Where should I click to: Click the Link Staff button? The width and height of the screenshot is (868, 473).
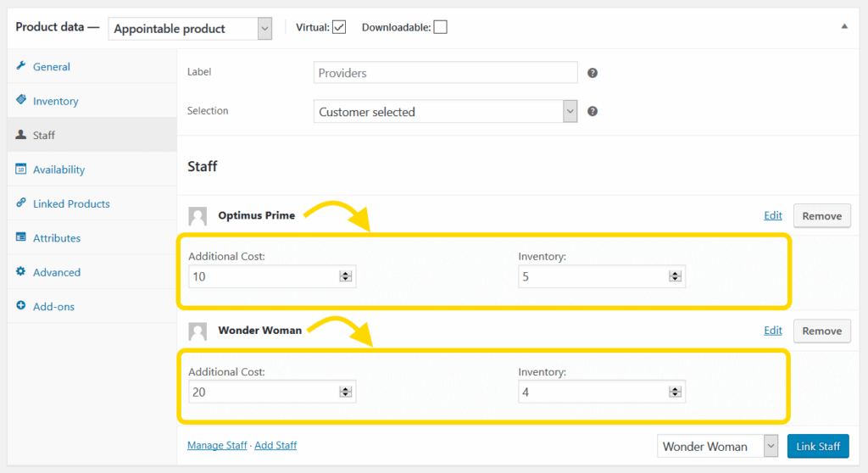coord(818,447)
